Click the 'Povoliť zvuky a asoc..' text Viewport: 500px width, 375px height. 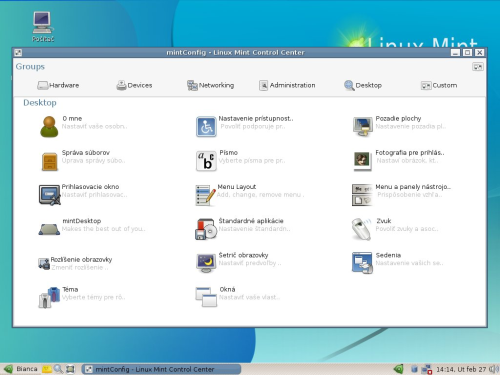(407, 229)
